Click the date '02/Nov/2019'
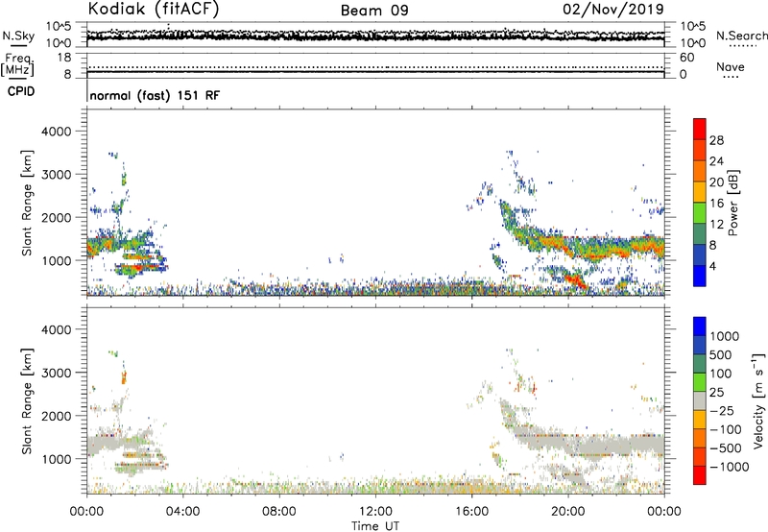 pyautogui.click(x=613, y=9)
